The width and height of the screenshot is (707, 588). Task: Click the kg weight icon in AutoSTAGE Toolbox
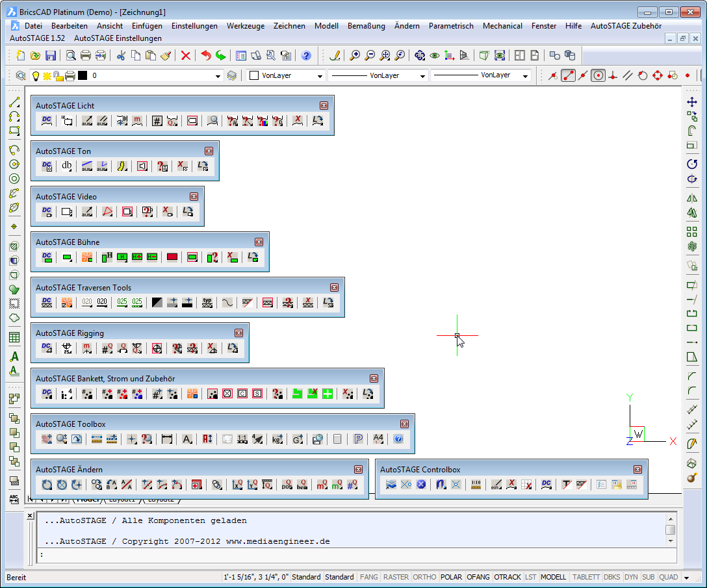277,439
